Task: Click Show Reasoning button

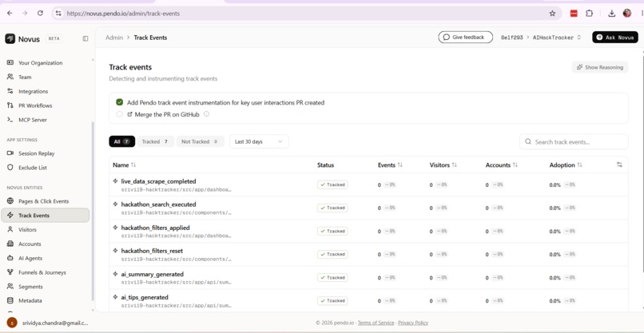Action: tap(599, 67)
